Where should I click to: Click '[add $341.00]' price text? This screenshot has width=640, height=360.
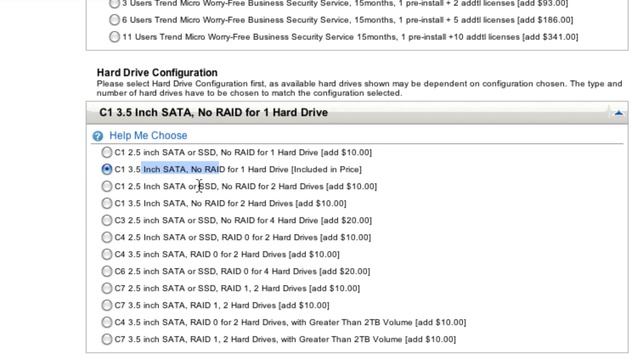550,37
